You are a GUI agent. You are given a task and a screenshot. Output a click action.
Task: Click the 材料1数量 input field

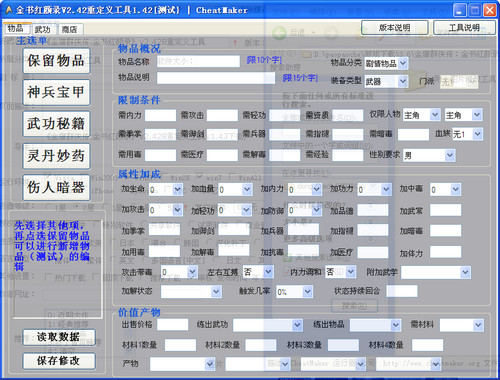coord(180,345)
